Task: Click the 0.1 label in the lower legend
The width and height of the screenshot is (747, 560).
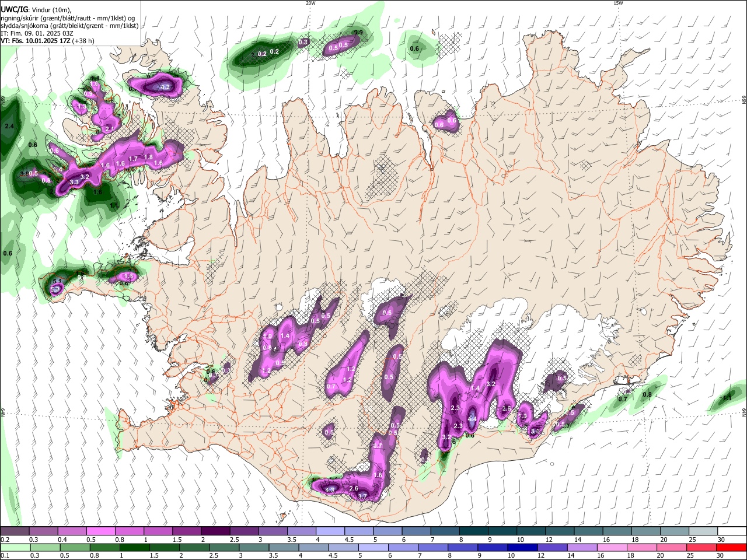Action: point(5,556)
